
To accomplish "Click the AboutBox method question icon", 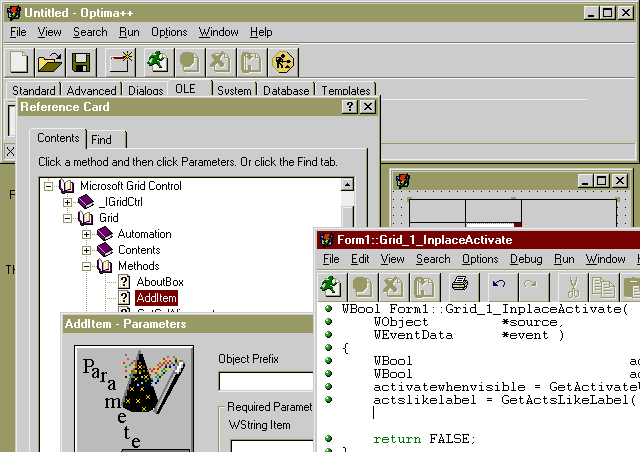I will pyautogui.click(x=124, y=282).
